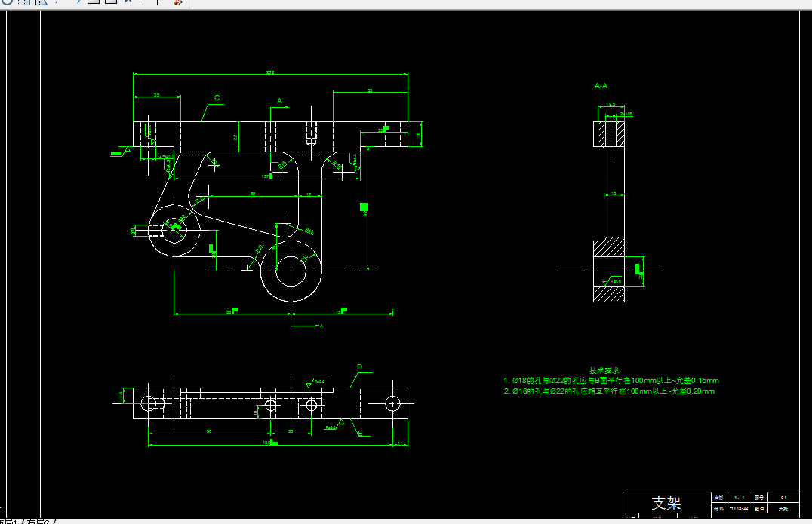Select the 支架 title block text
This screenshot has width=812, height=524.
[x=666, y=502]
